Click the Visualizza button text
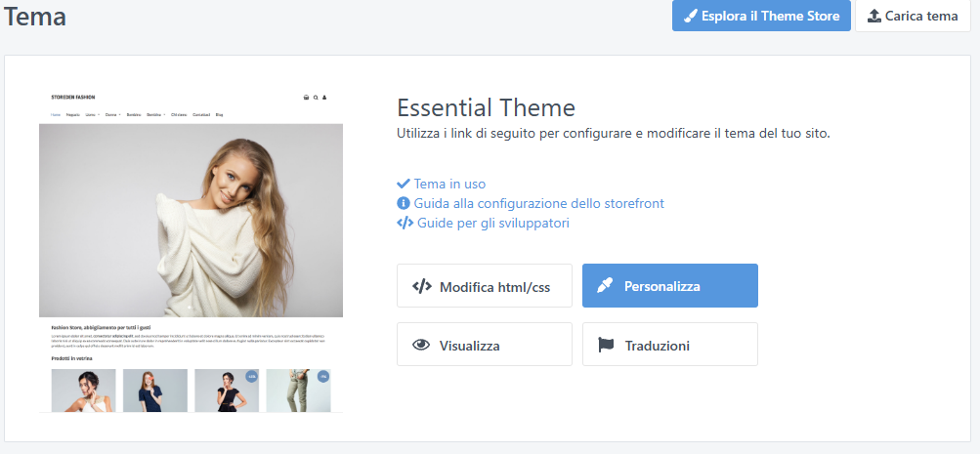This screenshot has width=980, height=454. click(469, 345)
